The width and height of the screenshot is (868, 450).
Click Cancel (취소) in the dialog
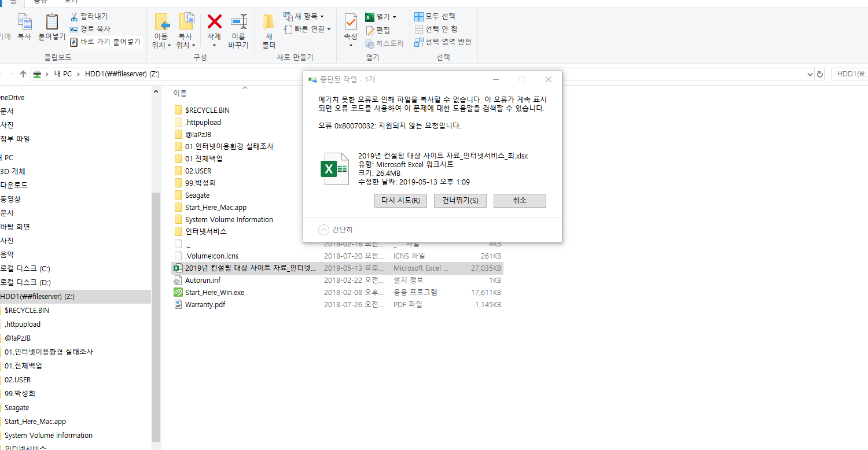[x=520, y=200]
